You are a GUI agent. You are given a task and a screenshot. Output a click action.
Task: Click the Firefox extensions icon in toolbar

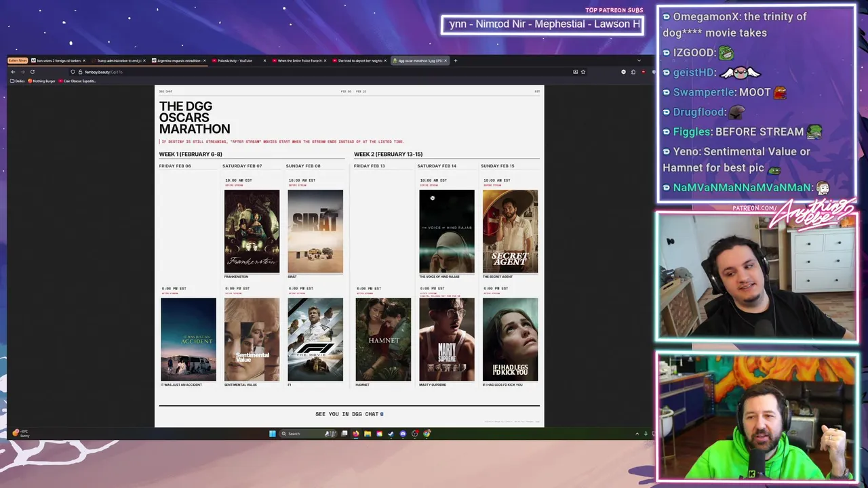(633, 72)
